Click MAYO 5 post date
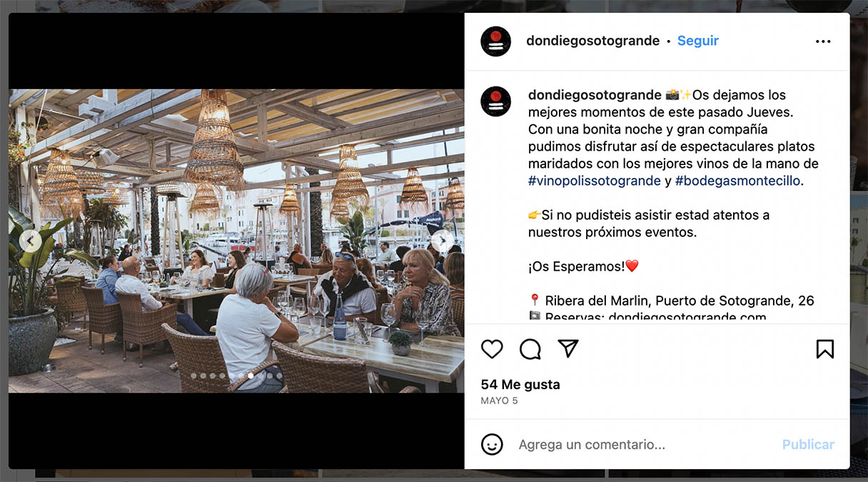This screenshot has height=482, width=868. [500, 401]
